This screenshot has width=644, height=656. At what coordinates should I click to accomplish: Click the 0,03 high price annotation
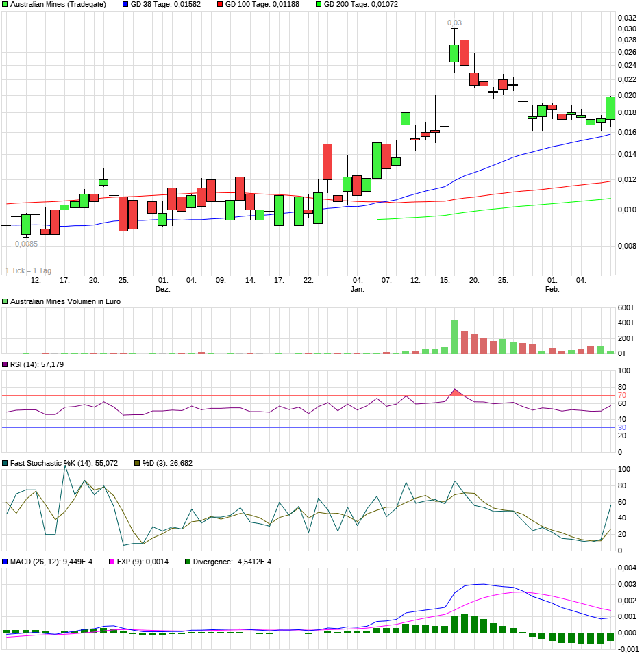[456, 22]
